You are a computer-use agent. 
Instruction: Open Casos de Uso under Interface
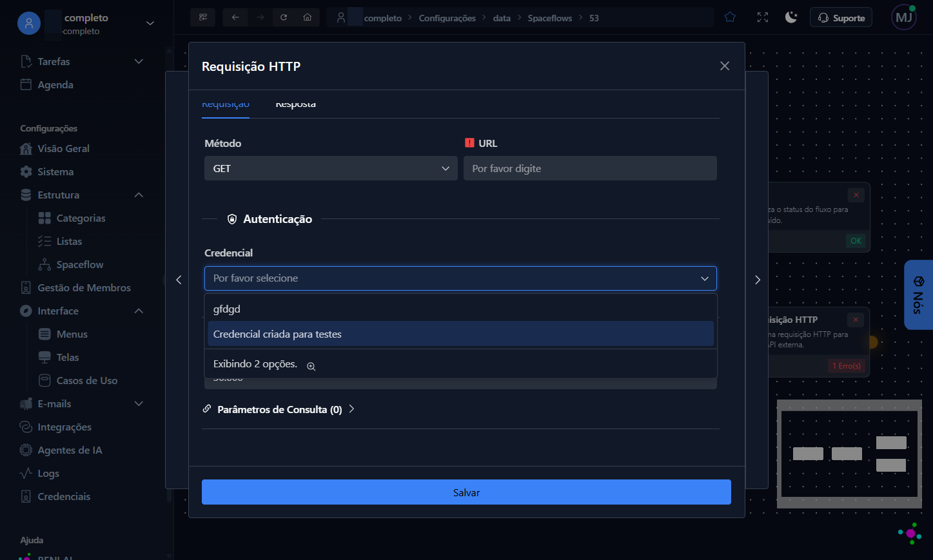coord(86,380)
